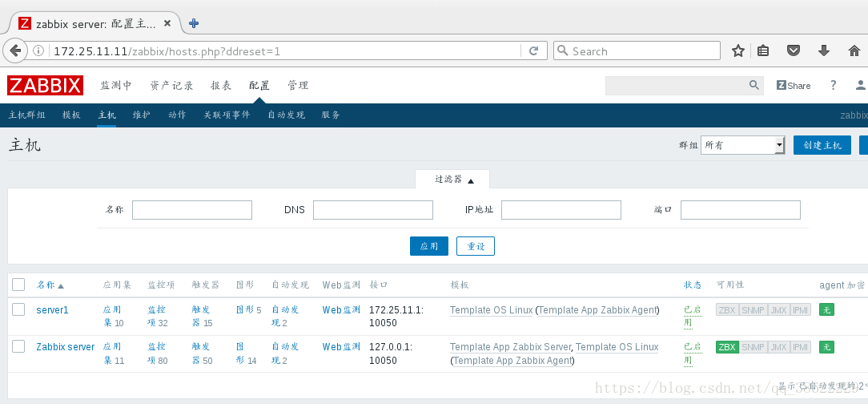Go to 动作 submenu
868x404 pixels.
pyautogui.click(x=177, y=115)
